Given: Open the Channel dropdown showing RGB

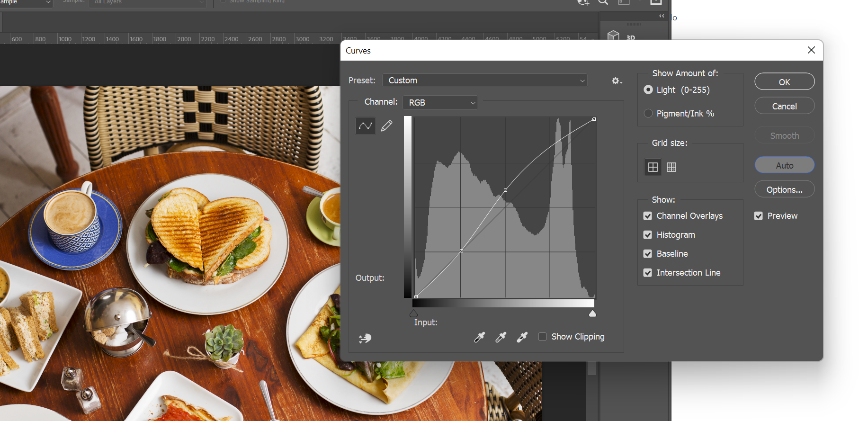Looking at the screenshot, I should 440,103.
